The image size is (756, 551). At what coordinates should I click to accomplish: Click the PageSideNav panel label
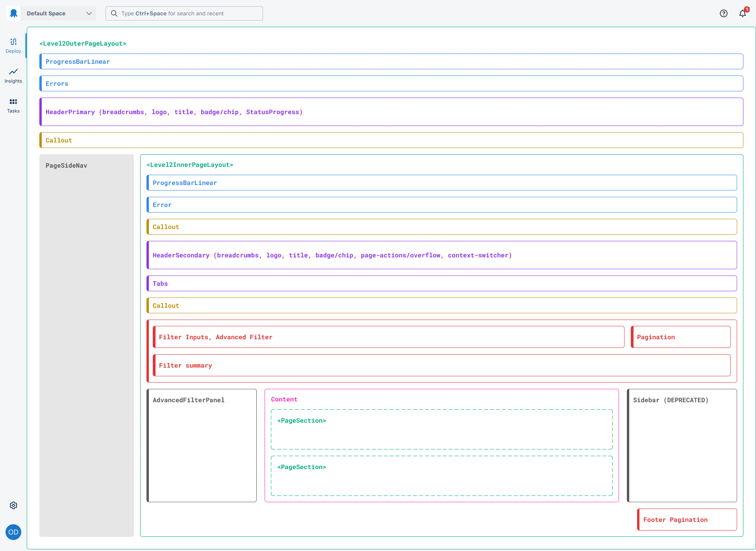(66, 166)
